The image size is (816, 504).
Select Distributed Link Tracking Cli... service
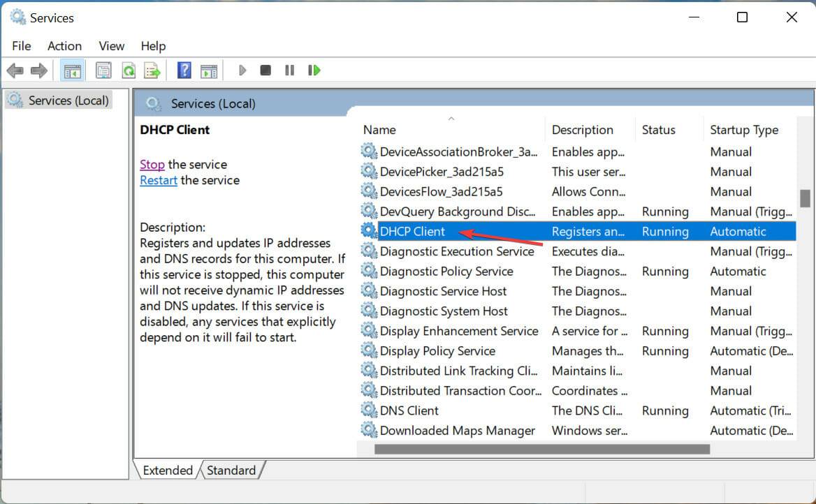[x=458, y=371]
